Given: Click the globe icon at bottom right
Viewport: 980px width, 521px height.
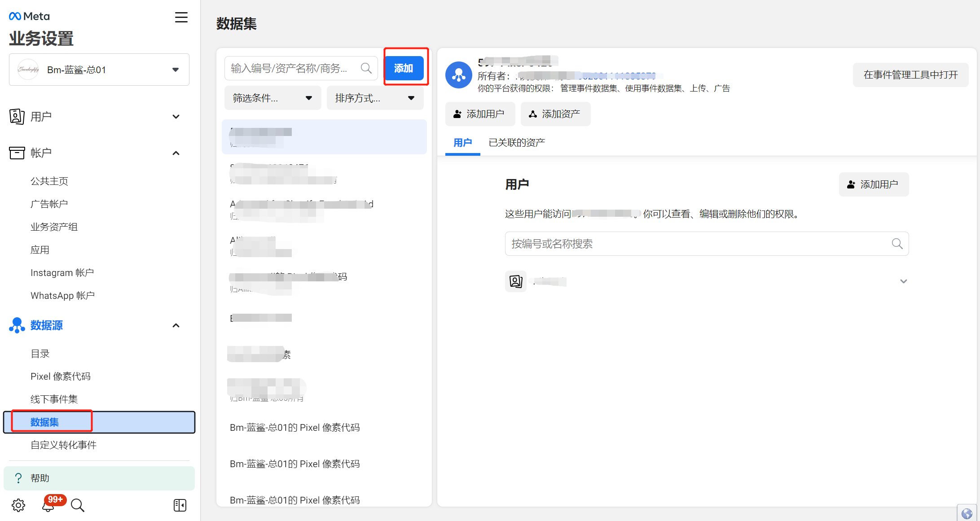Looking at the screenshot, I should [x=967, y=514].
